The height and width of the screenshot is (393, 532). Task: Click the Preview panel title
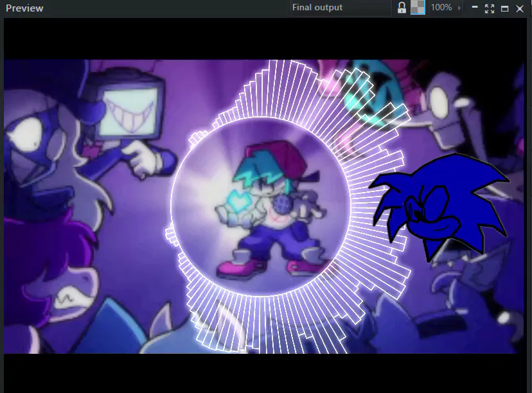(24, 8)
